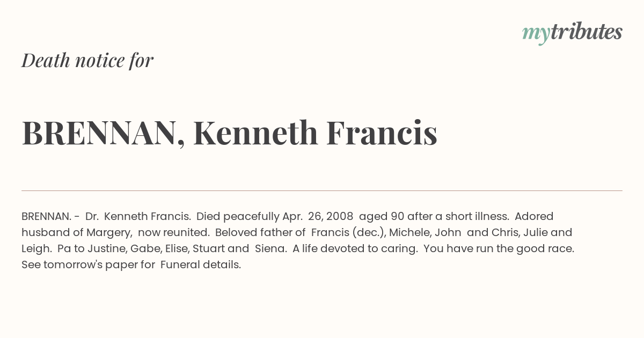
Task: Select the 'Death notice for' subtitle text
Action: click(x=87, y=61)
